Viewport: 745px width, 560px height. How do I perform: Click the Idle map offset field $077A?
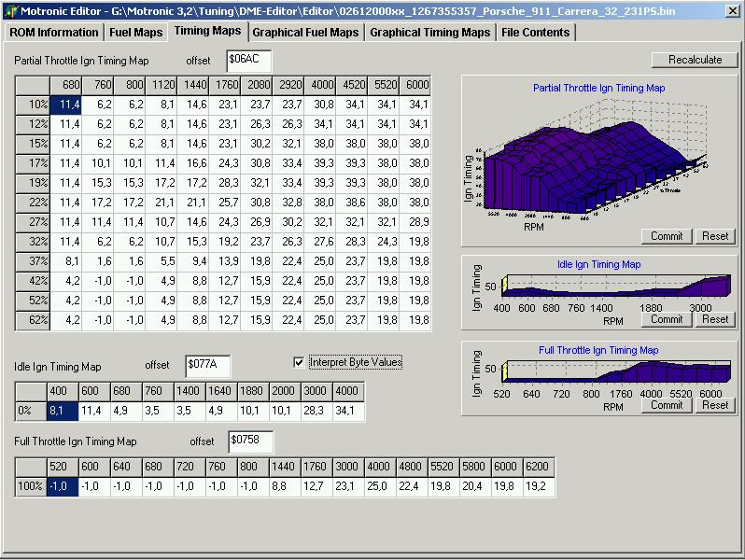pos(207,366)
